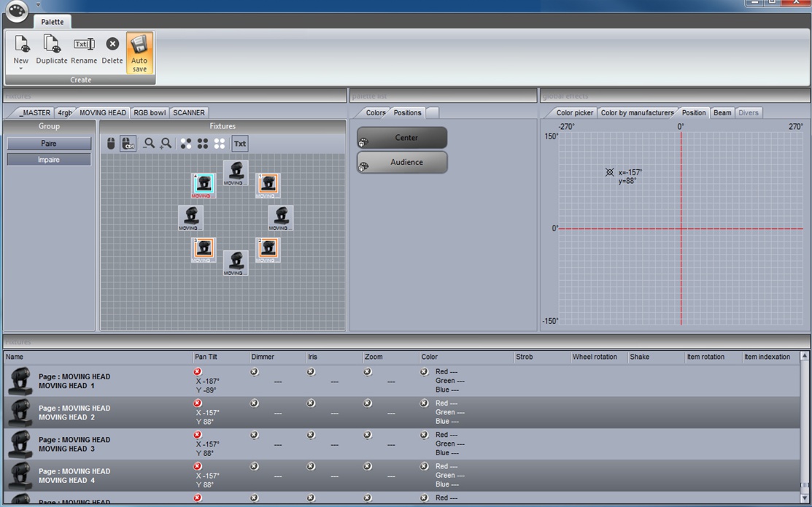Open the palette application round menu button

coord(16,11)
